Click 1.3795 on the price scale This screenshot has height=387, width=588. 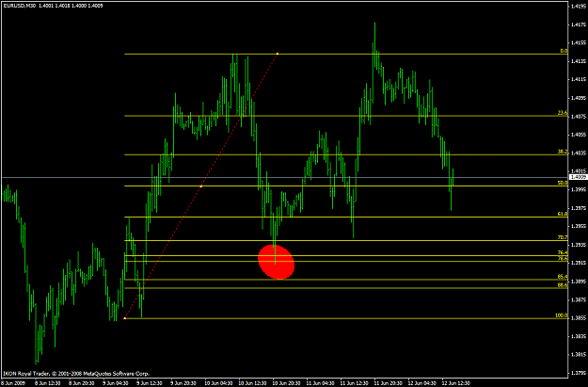(579, 373)
